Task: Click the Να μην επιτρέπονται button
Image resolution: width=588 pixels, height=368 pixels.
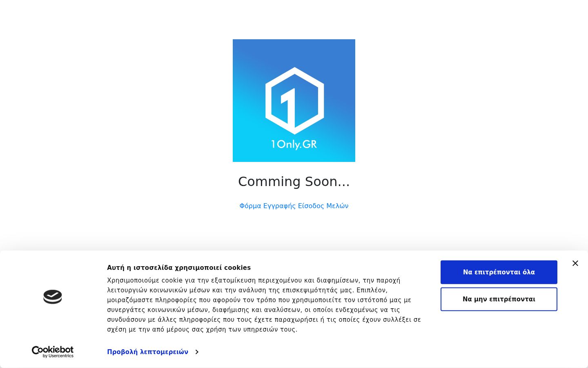Action: click(x=499, y=299)
